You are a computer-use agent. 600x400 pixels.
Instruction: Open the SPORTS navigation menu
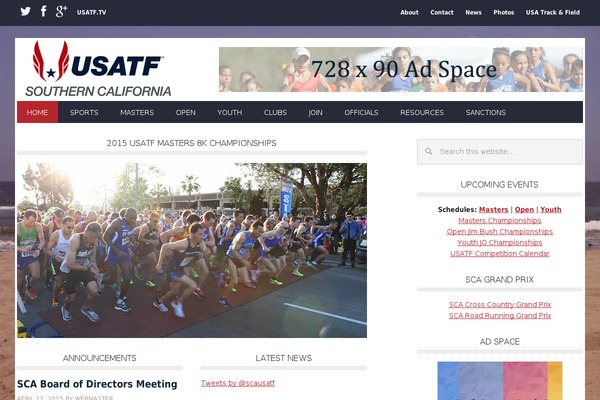tap(84, 112)
